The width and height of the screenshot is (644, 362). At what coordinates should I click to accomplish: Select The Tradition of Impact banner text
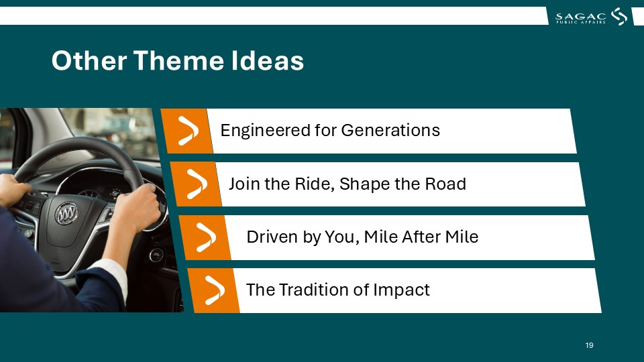(337, 290)
